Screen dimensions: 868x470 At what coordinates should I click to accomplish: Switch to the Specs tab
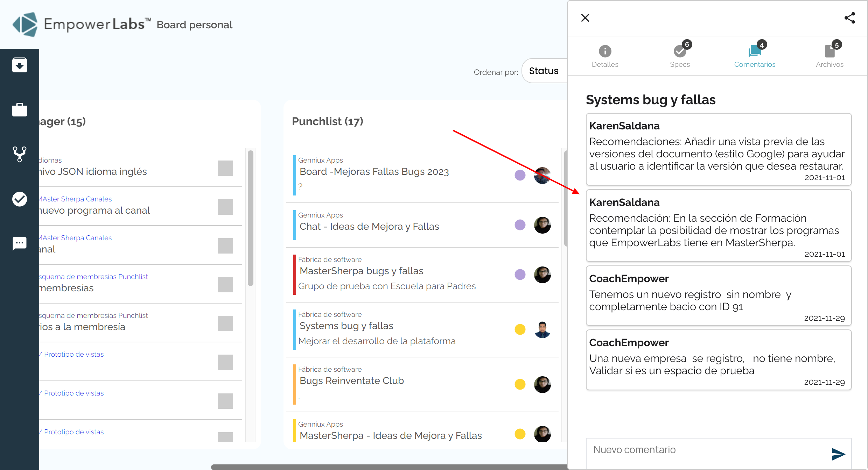[680, 56]
